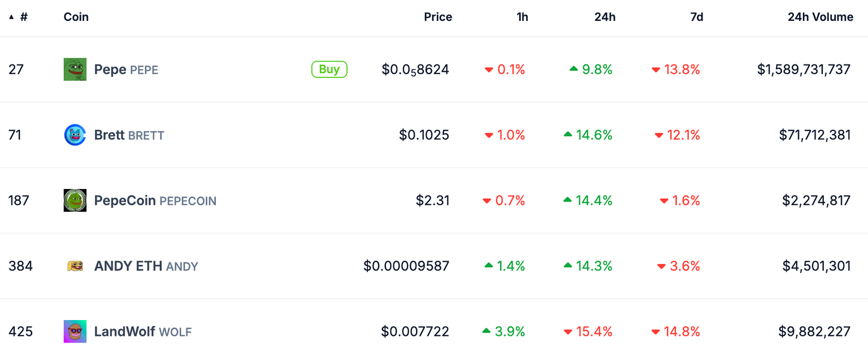The image size is (868, 359).
Task: Sort by 7d change column header
Action: pos(697,17)
